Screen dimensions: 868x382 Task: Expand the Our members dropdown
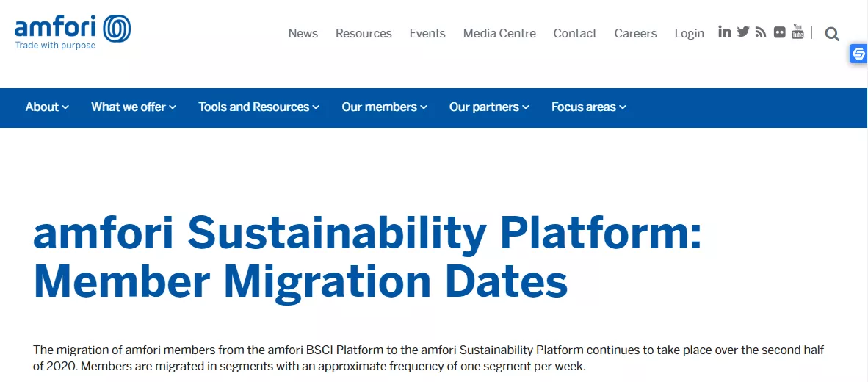coord(384,107)
